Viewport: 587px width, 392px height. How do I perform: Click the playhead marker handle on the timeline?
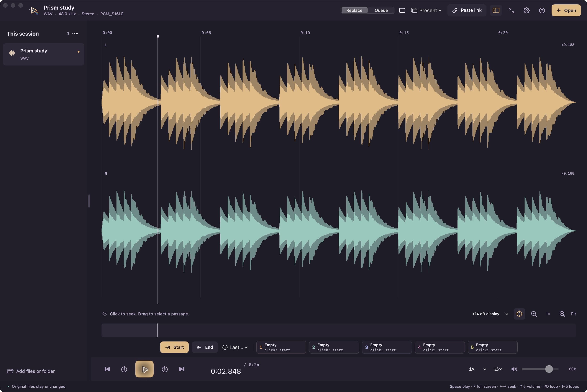[158, 36]
